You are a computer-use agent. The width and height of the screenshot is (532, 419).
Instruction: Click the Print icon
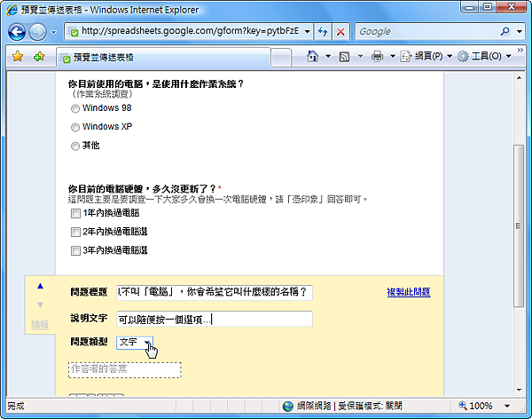[x=377, y=56]
